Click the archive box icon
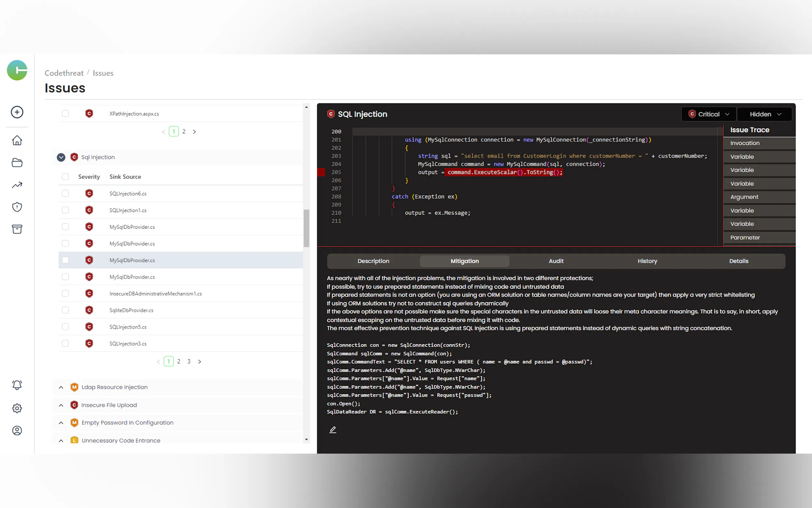Viewport: 812px width, 508px height. [x=17, y=229]
